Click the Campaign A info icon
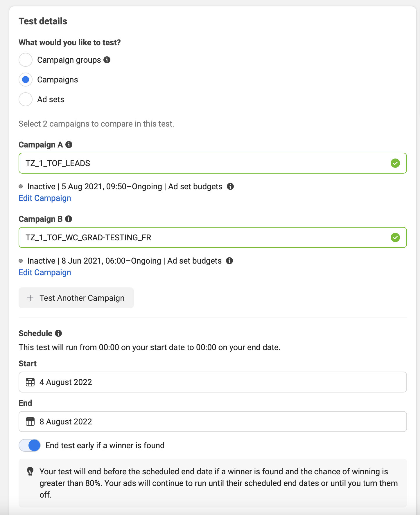The image size is (420, 515). [x=69, y=145]
